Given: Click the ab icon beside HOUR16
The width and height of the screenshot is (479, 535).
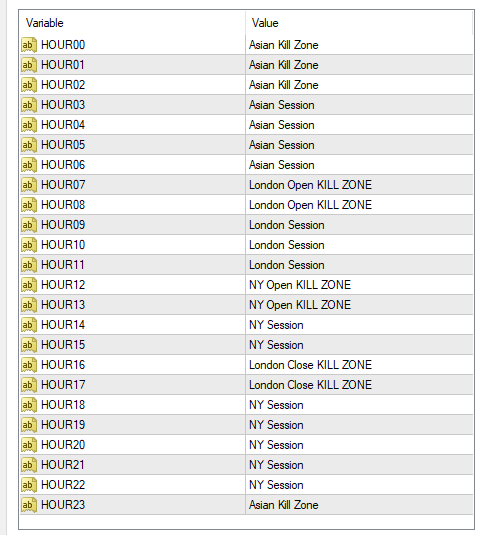Looking at the screenshot, I should 29,365.
